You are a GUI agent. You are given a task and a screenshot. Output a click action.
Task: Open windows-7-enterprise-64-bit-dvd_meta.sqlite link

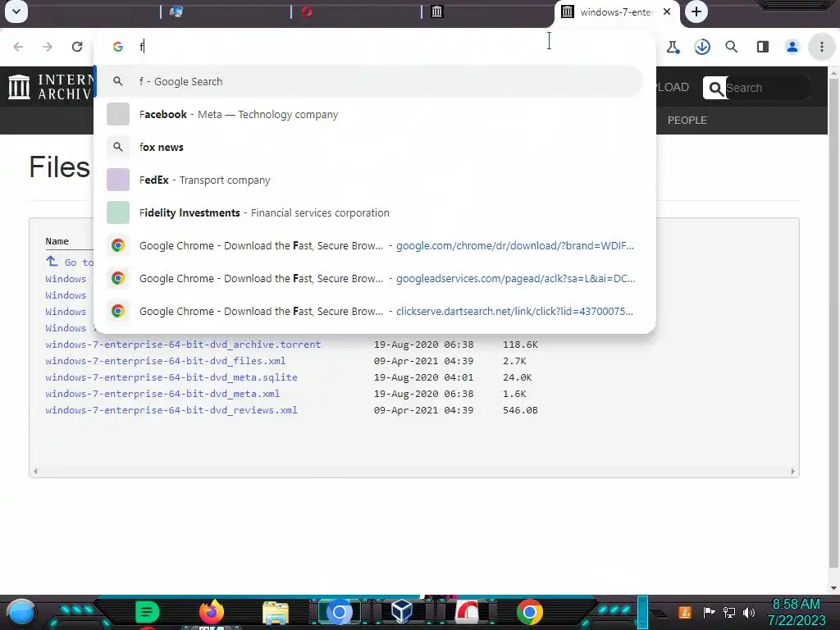tap(171, 377)
